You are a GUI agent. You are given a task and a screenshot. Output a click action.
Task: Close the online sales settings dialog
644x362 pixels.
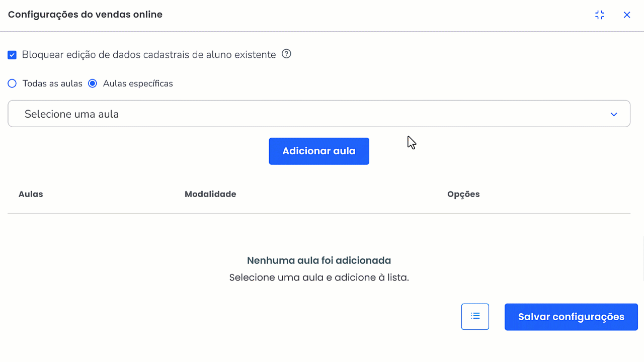(x=627, y=15)
